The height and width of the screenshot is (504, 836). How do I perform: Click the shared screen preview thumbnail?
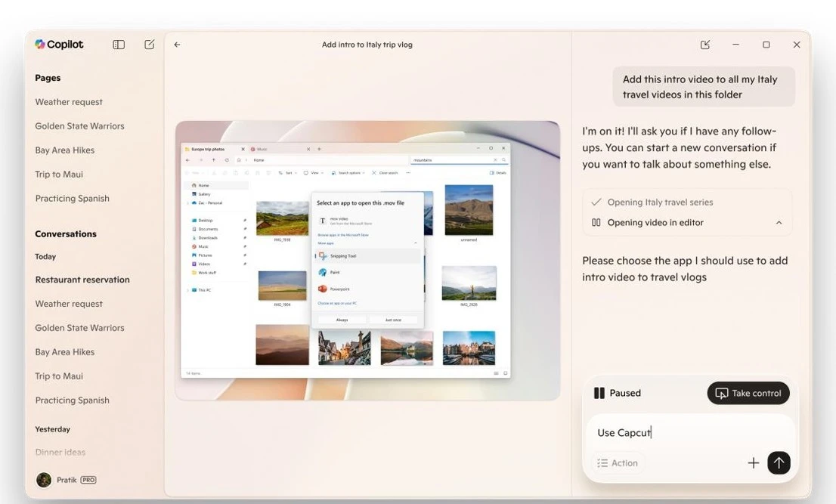click(x=367, y=261)
